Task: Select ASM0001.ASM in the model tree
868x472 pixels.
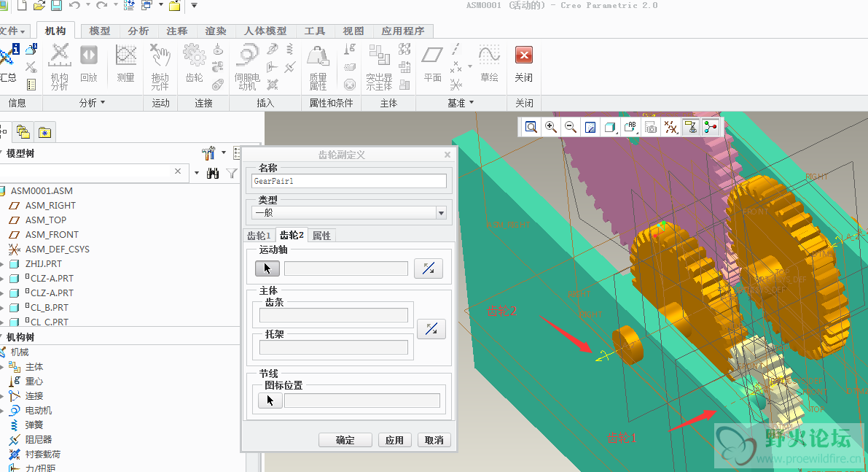Action: tap(42, 190)
